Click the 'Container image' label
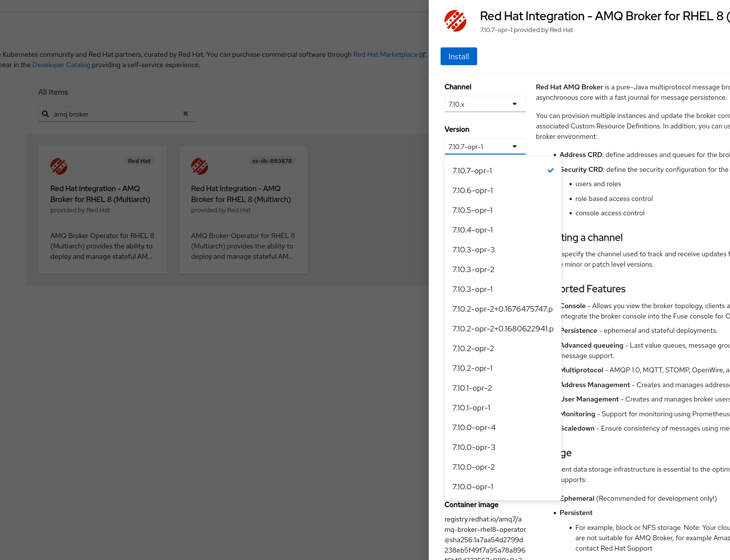730x560 pixels. point(471,505)
